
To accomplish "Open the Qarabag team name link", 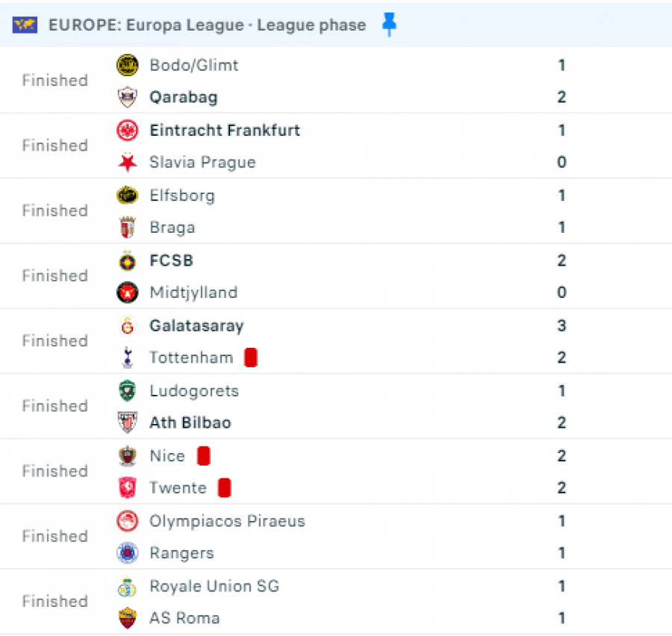I will [x=184, y=98].
